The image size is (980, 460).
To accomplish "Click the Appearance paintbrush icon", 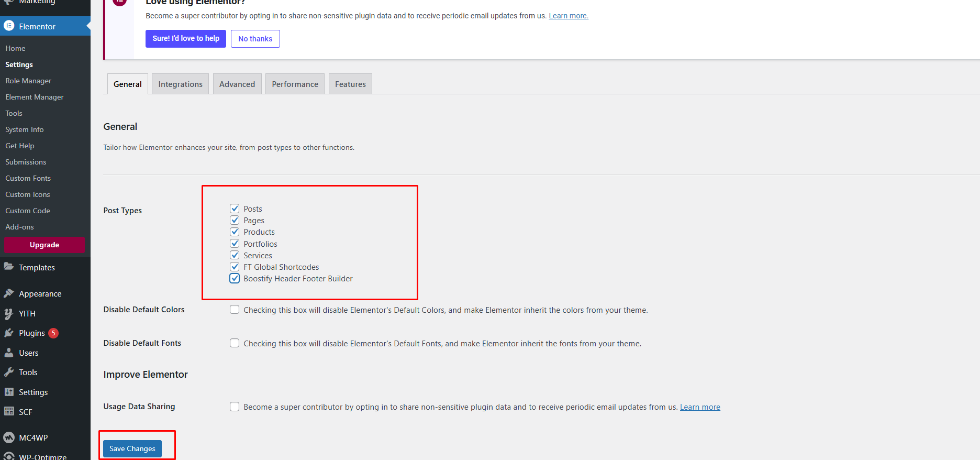I will coord(9,293).
